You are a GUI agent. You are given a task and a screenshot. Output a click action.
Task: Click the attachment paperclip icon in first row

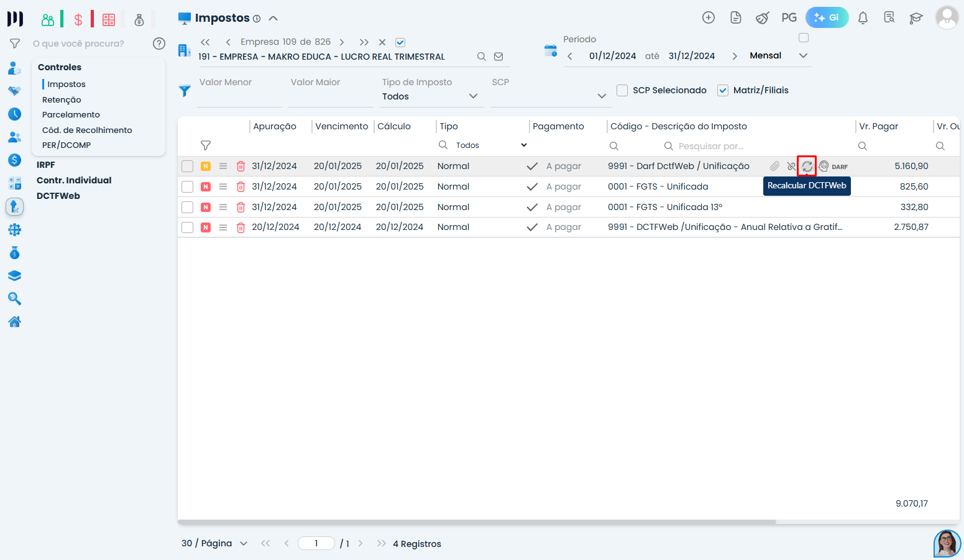pos(774,166)
